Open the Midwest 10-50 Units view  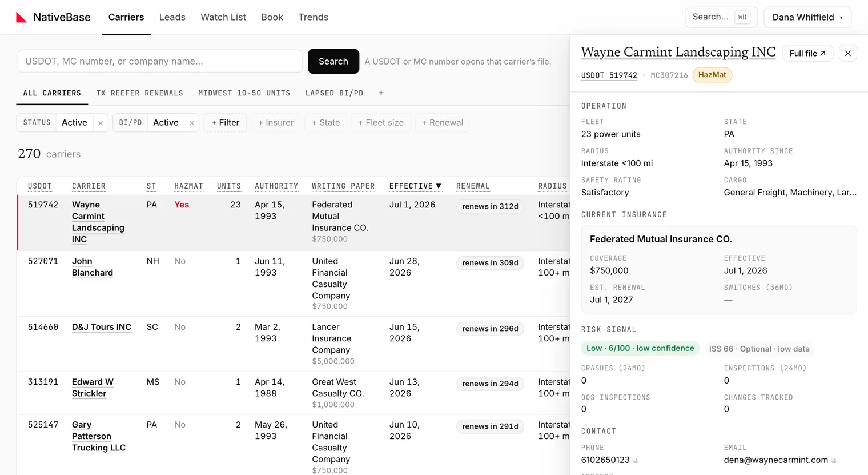pos(244,93)
